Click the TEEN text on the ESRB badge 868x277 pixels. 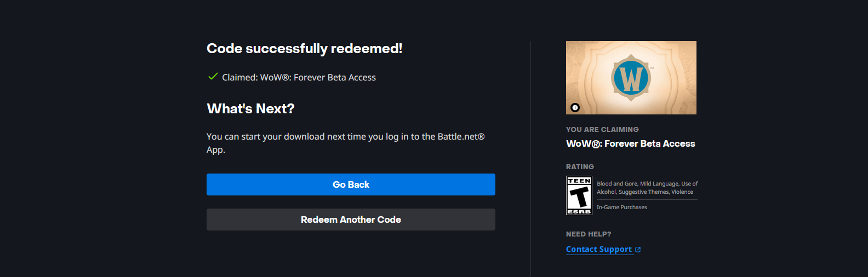579,181
